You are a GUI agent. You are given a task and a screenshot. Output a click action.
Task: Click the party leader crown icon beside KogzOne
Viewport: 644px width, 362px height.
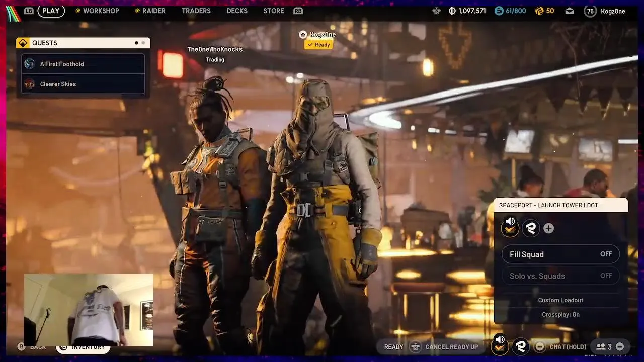pos(303,35)
